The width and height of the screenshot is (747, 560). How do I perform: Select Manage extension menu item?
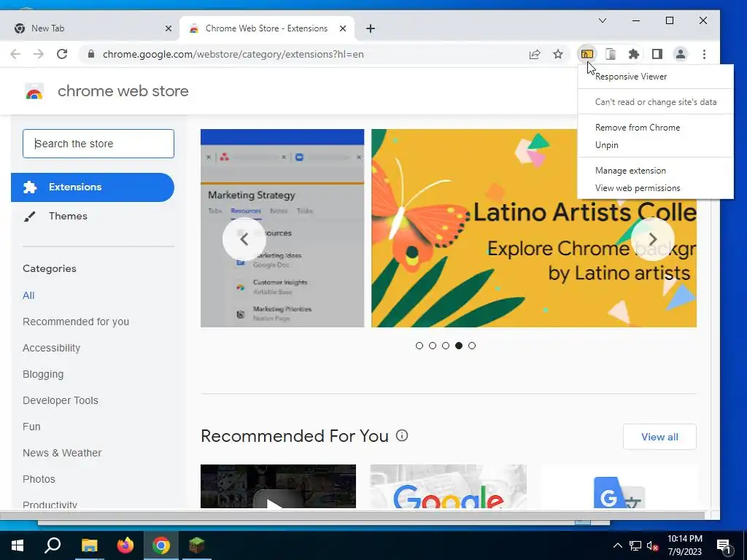click(x=656, y=171)
